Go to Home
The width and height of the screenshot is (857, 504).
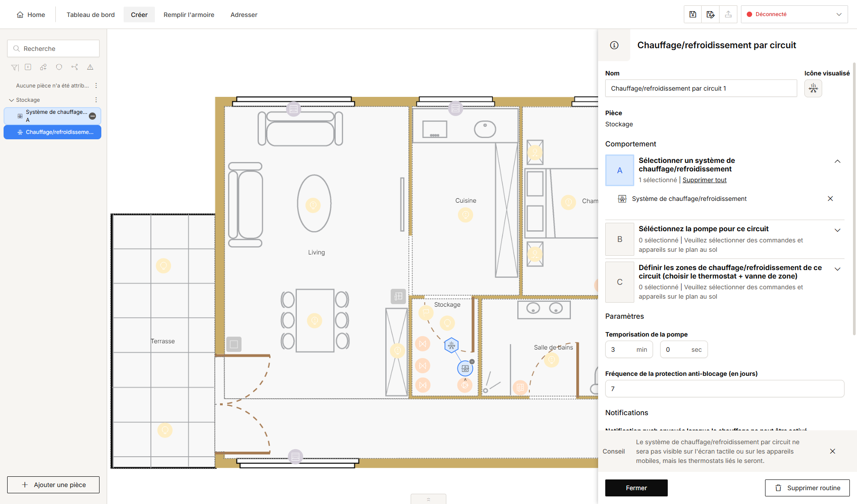[31, 15]
